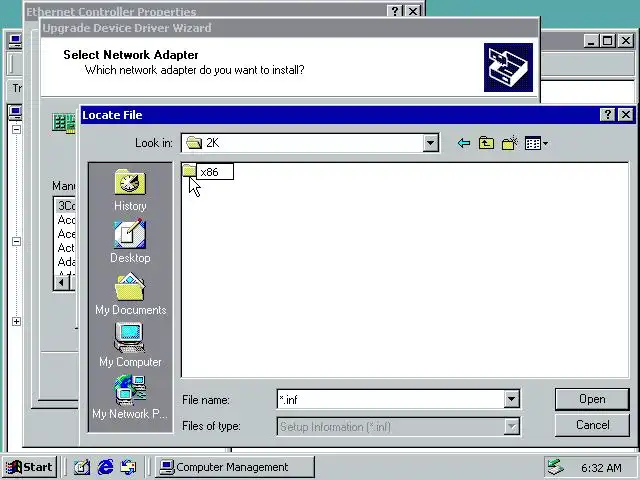Screen dimensions: 640x480
Task: Open the View Menu button
Action: (x=536, y=143)
